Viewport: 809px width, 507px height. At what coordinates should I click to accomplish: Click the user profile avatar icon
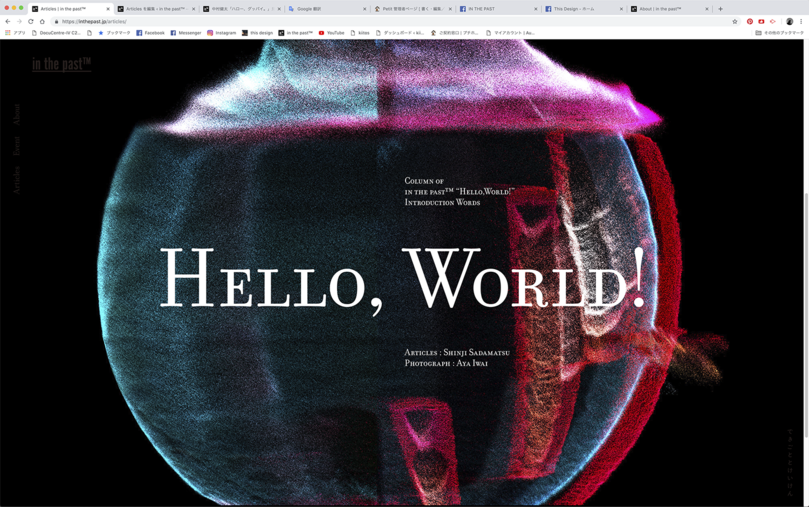pos(789,21)
